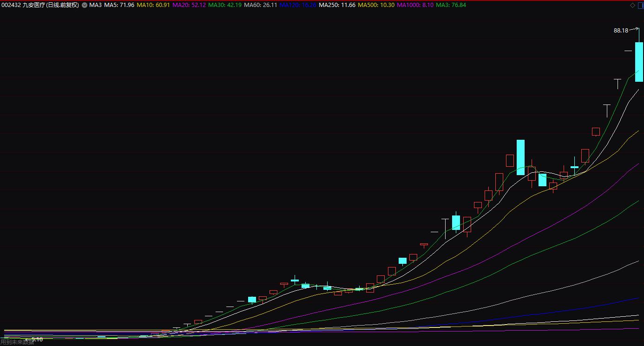The height and width of the screenshot is (346, 644).
Task: Select the latest cyan candlestick below the 88.18 label
Action: tap(639, 62)
